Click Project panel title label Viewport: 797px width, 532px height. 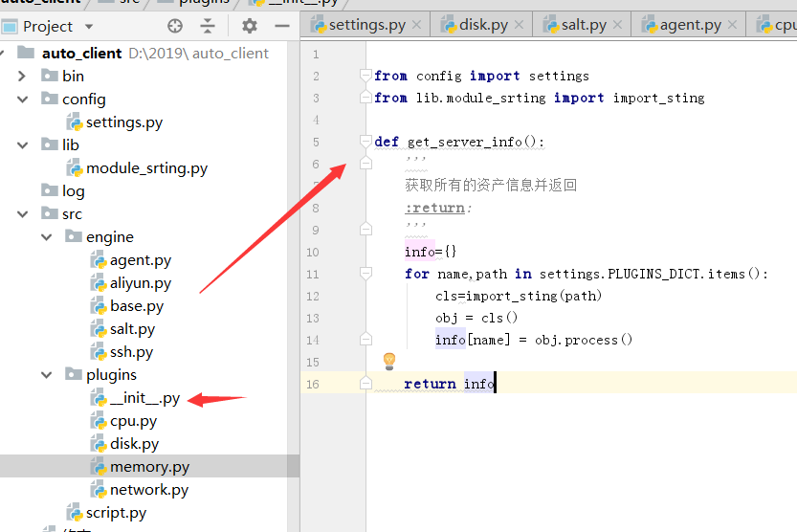pos(48,27)
